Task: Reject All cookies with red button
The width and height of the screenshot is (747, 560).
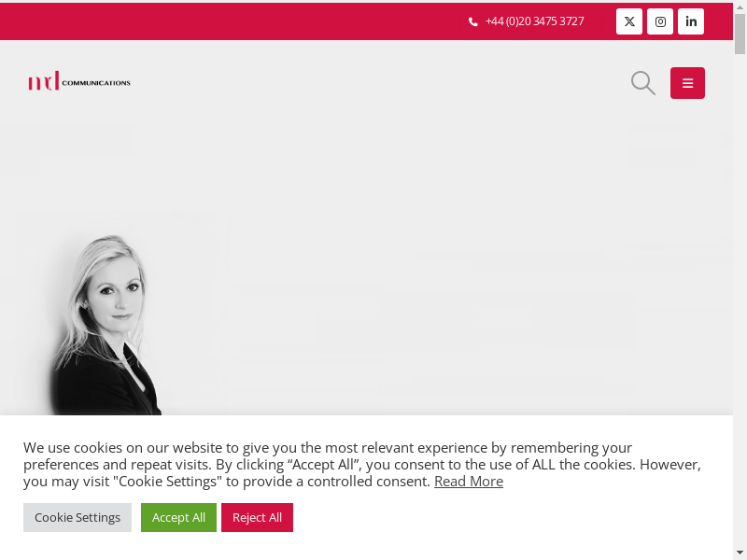Action: (257, 517)
